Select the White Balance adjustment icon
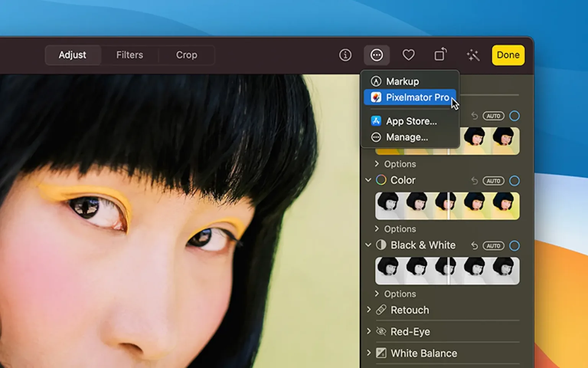This screenshot has height=368, width=588. point(381,353)
